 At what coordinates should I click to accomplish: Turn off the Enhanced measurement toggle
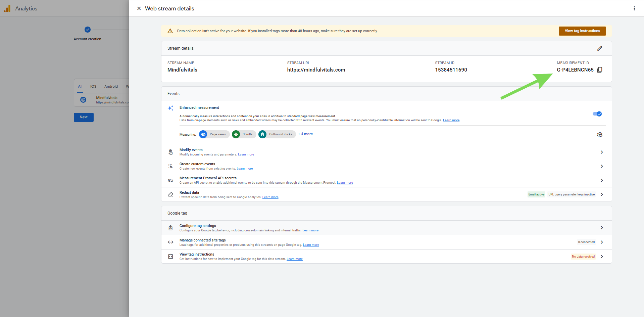point(597,114)
